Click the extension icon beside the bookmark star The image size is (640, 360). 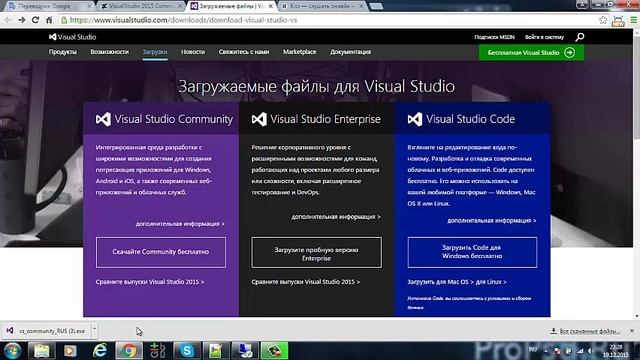(x=618, y=21)
